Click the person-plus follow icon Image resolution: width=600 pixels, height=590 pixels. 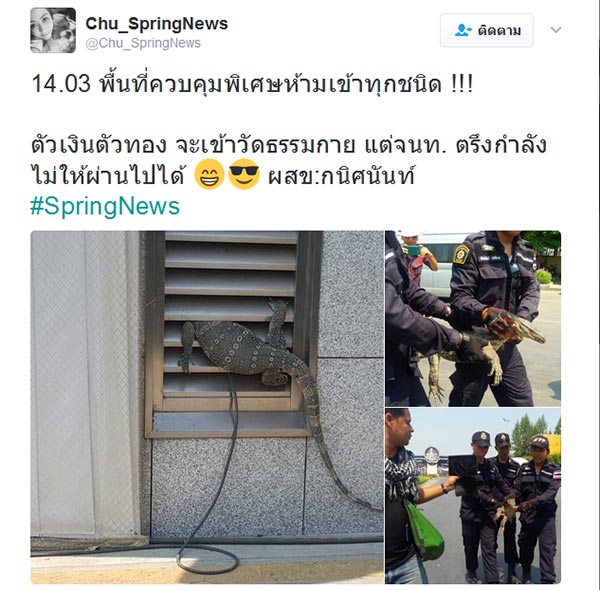coord(463,30)
